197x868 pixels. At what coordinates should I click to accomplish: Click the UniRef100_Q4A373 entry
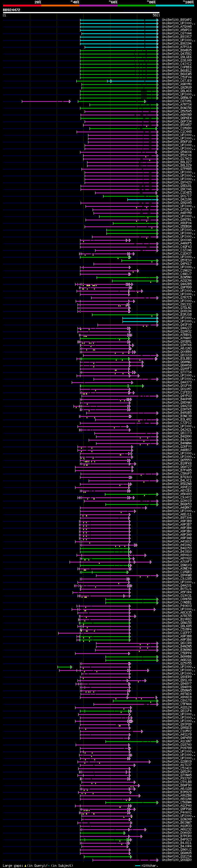tap(177, 382)
